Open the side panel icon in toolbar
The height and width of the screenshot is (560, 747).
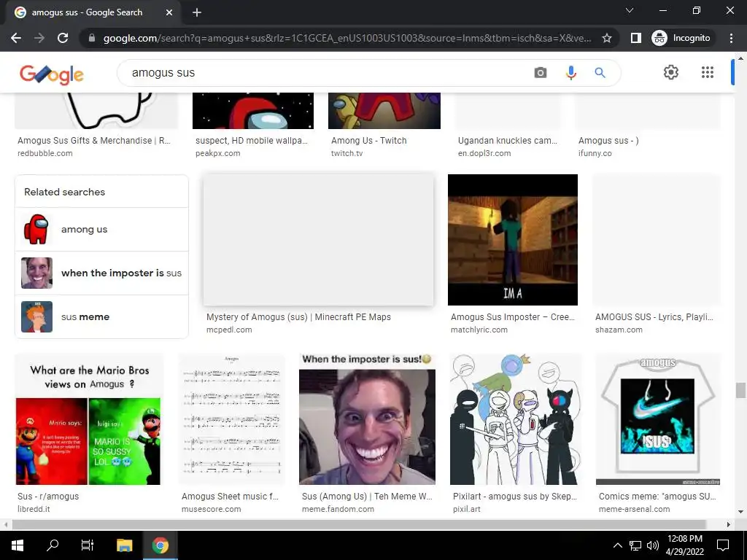click(x=635, y=38)
